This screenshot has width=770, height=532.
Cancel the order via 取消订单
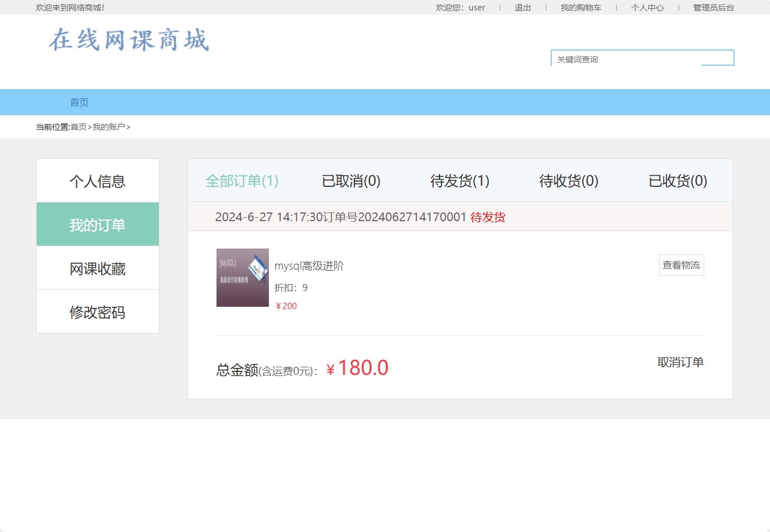[680, 362]
